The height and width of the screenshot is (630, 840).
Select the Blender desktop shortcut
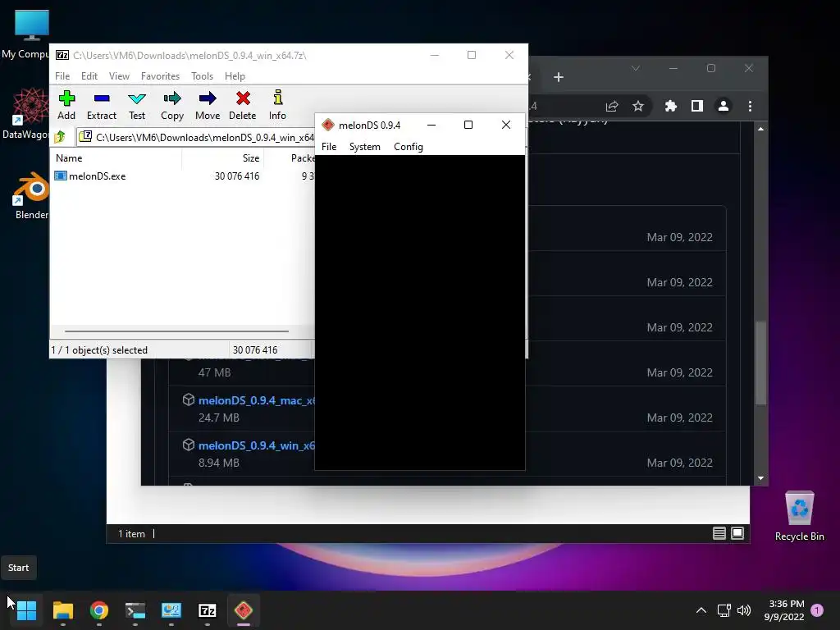[30, 195]
